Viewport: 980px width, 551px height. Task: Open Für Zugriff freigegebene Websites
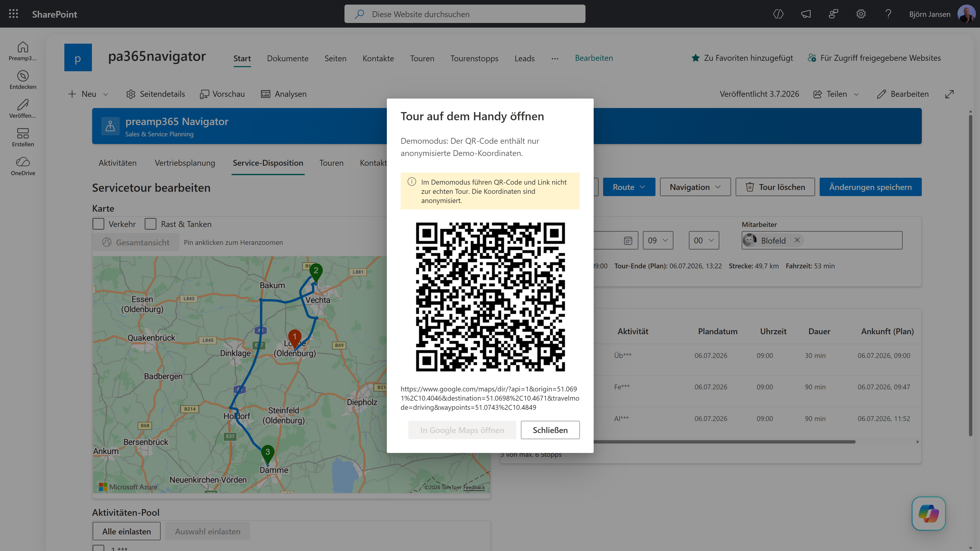pos(874,58)
